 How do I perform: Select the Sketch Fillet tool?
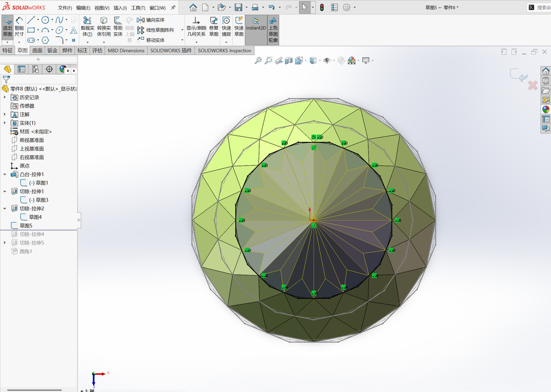59,40
